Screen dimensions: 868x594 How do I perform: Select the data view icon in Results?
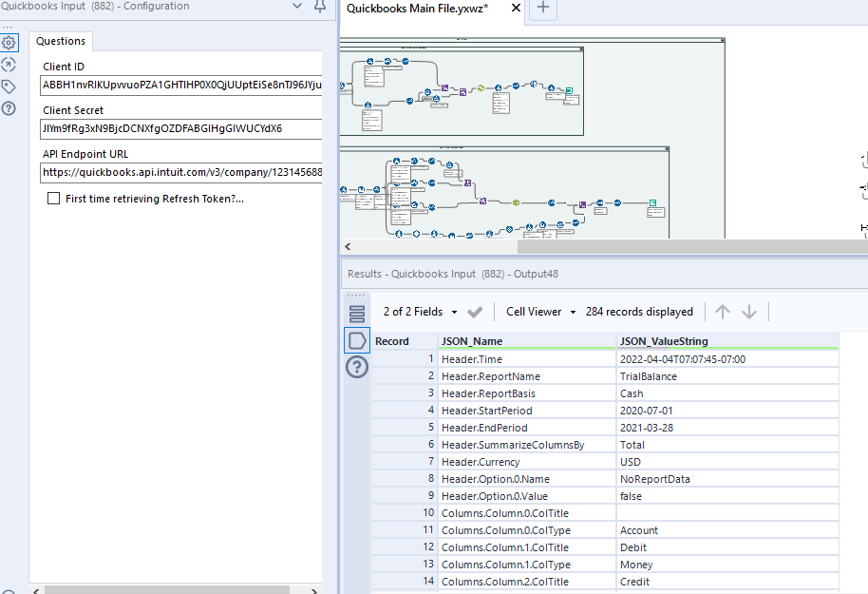[357, 340]
